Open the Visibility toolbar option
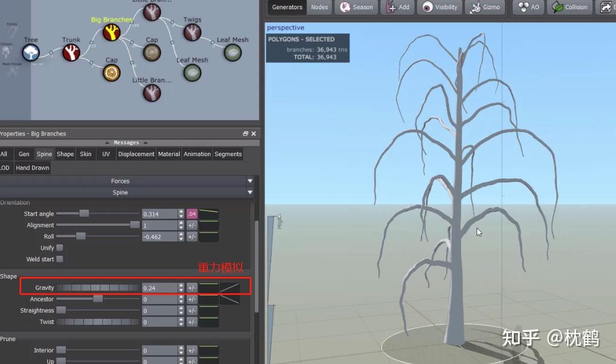The width and height of the screenshot is (616, 364). point(440,7)
